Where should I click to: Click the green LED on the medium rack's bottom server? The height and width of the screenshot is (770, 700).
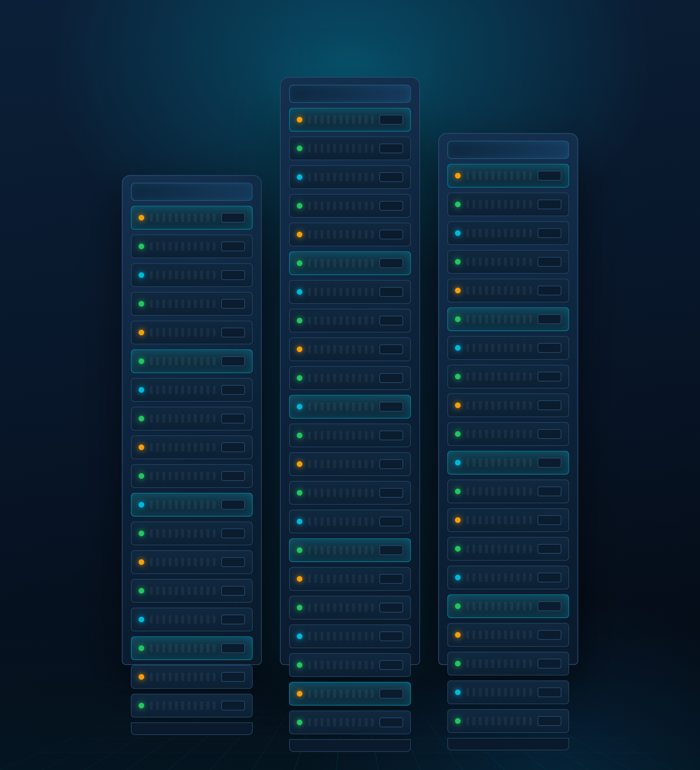pos(457,721)
